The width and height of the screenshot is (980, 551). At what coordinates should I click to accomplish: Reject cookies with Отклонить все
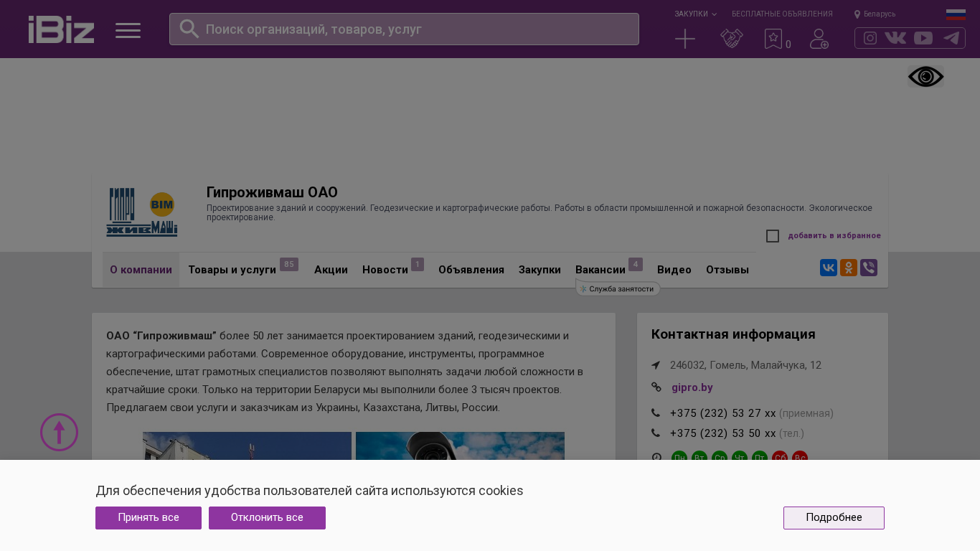(x=267, y=518)
